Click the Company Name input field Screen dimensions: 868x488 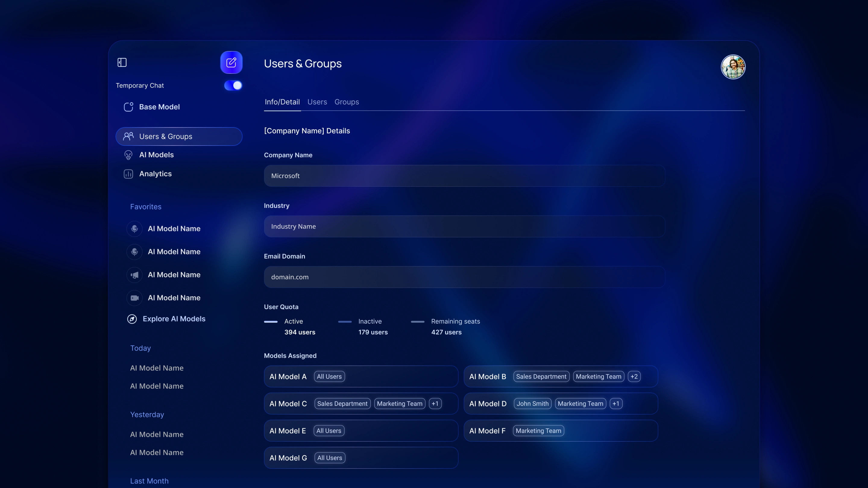pyautogui.click(x=464, y=176)
